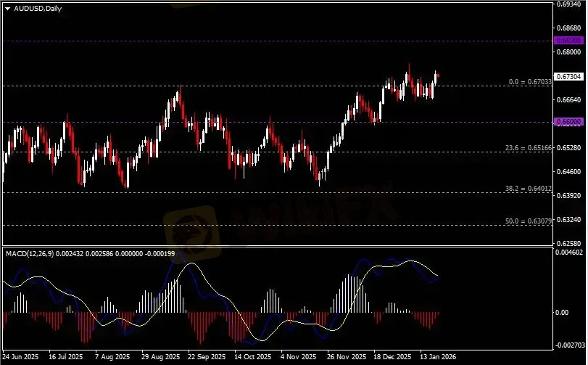The width and height of the screenshot is (588, 365).
Task: Click the Fibonacci 23.6 = 0.65166 label
Action: [x=529, y=148]
